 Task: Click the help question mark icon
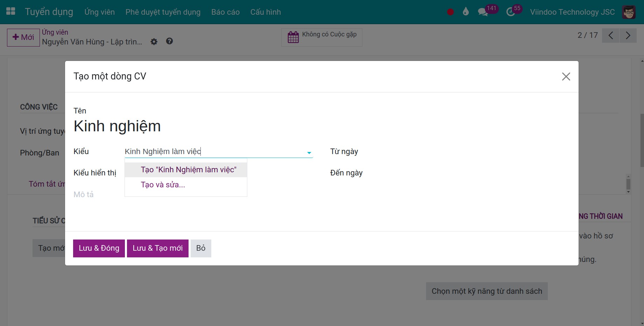[169, 41]
